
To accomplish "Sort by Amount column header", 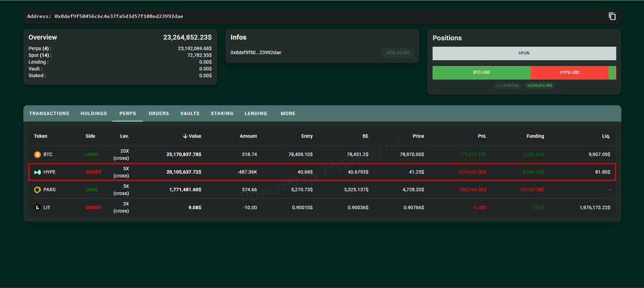I will coord(249,136).
